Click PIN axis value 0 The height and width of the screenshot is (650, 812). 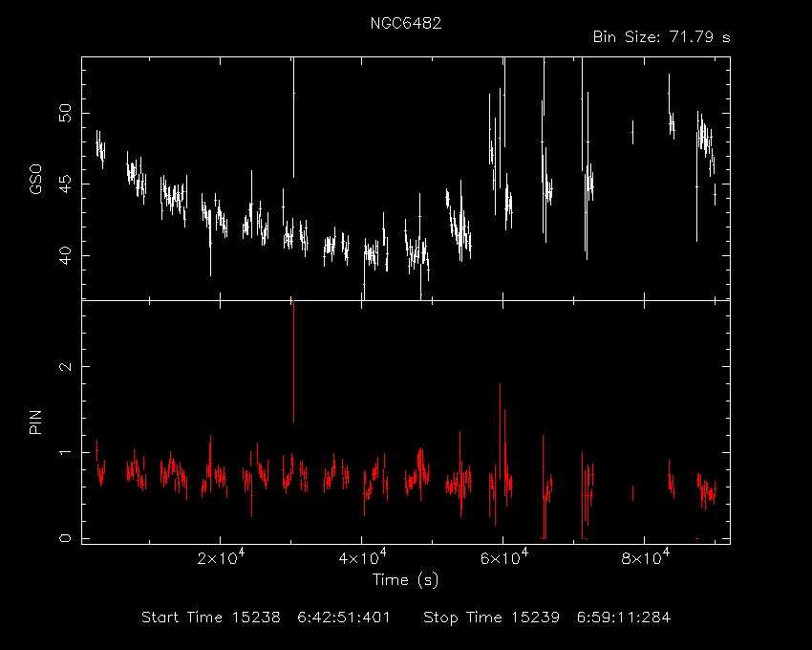65,538
